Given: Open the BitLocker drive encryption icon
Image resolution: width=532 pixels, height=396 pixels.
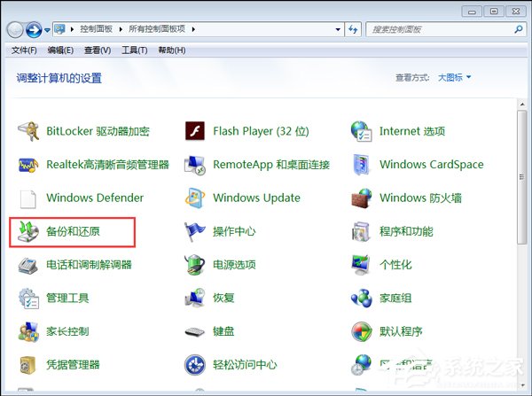Looking at the screenshot, I should coord(29,131).
